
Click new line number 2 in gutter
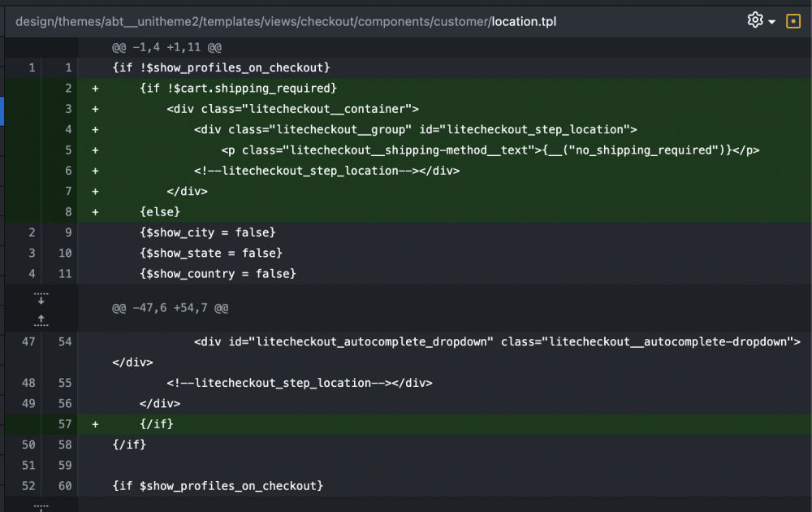tap(68, 88)
